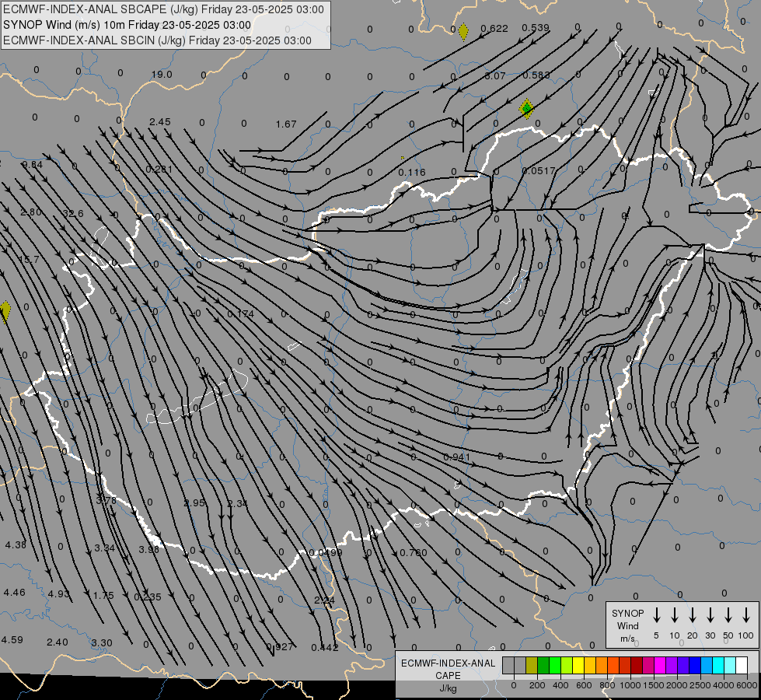Click the map value 32.6
The height and width of the screenshot is (700, 761).
[x=73, y=213]
